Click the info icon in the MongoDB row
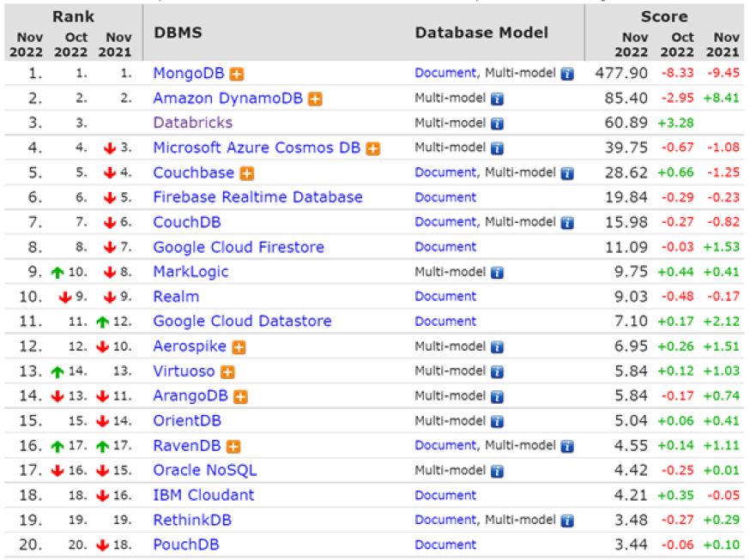 567,74
